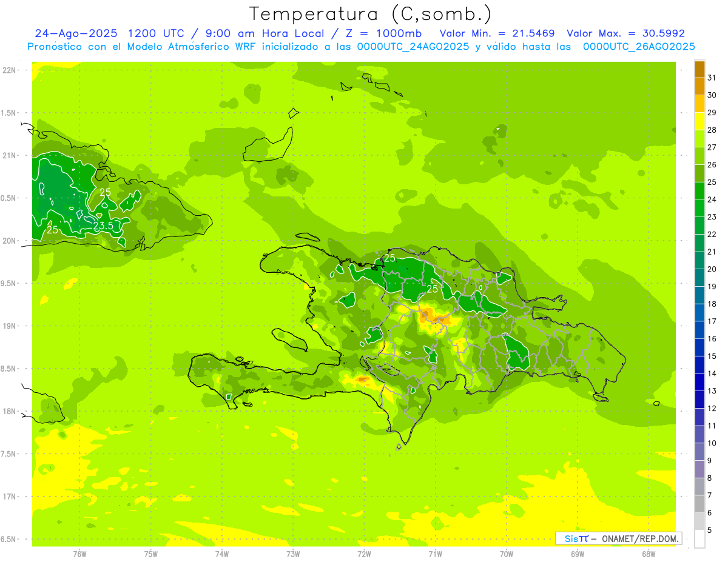
Task: Click the legend value '15'
Action: click(x=712, y=356)
